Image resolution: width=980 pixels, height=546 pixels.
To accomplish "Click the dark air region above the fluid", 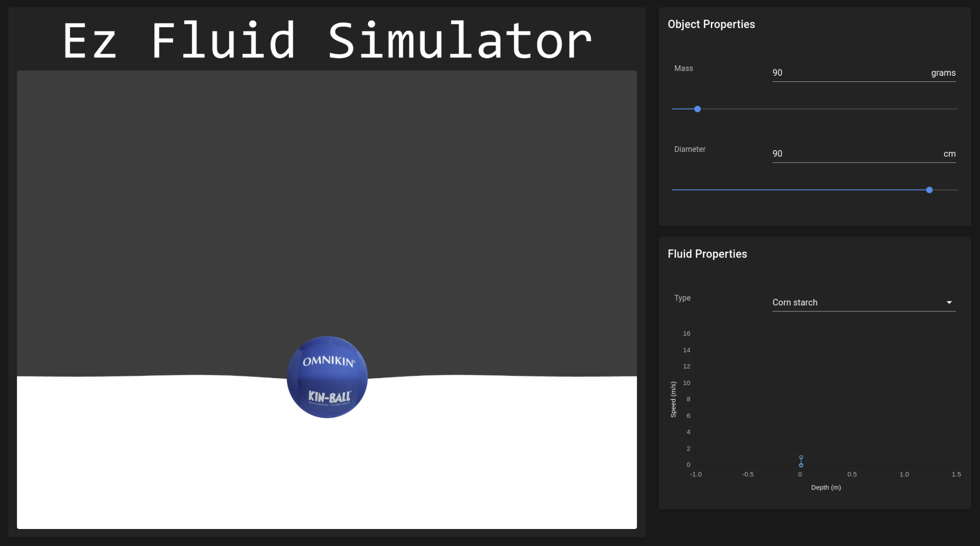I will pos(327,207).
